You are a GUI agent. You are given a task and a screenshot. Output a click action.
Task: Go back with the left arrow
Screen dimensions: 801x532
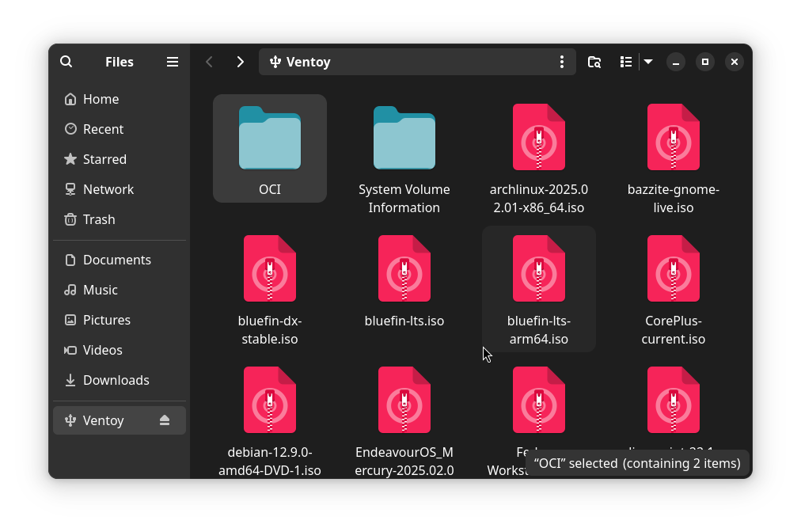(209, 62)
